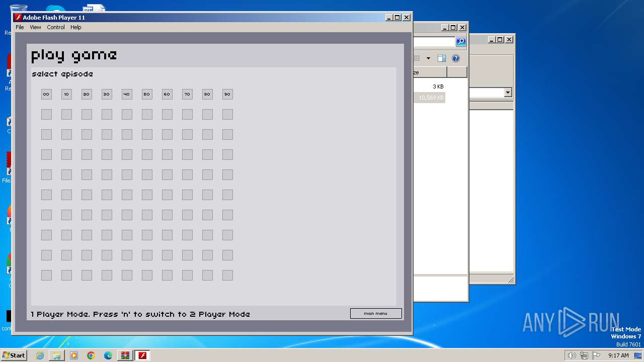Select episode 60 button
Viewport: 644px width, 362px height.
(167, 94)
